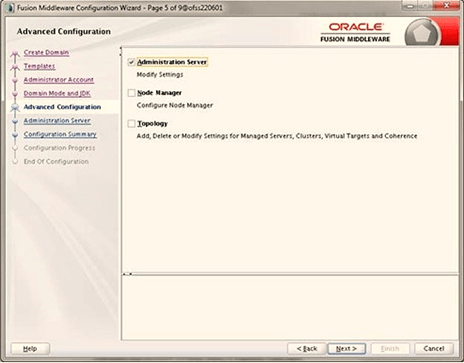Click the 'Modify Settings' description text
The height and width of the screenshot is (363, 464).
(160, 75)
